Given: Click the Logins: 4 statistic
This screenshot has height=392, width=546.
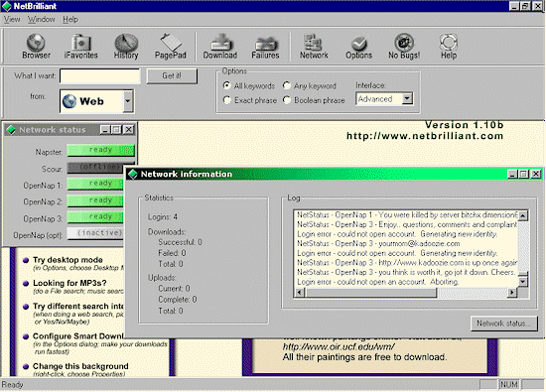Looking at the screenshot, I should [162, 217].
